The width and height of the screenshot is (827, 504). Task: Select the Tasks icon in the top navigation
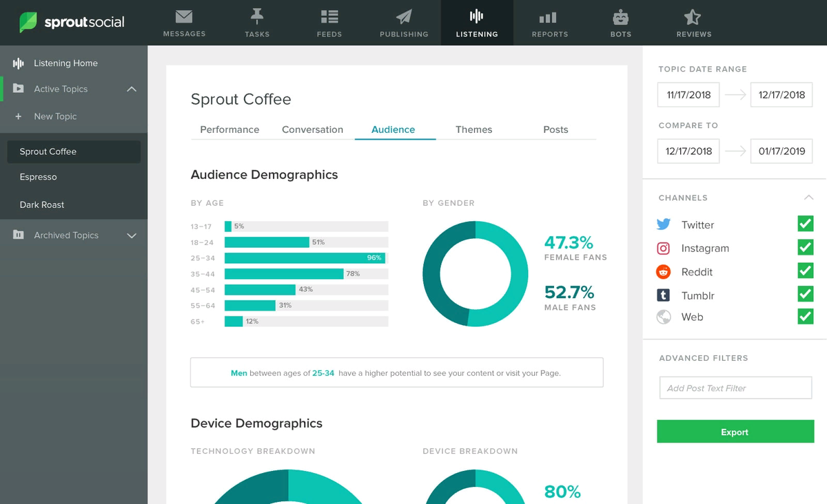coord(256,22)
